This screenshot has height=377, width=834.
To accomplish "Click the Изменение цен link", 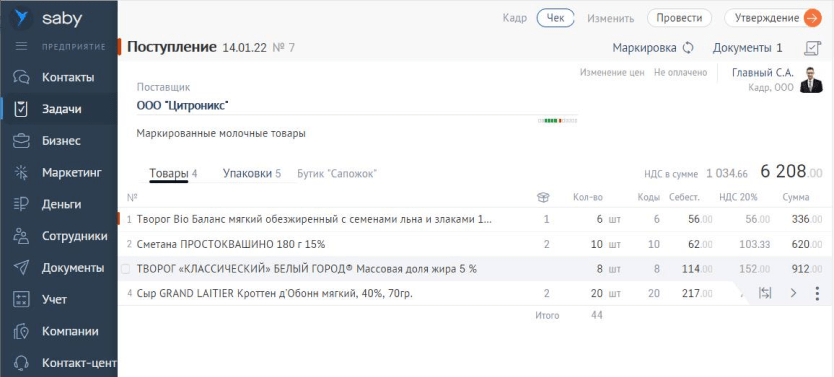I will pos(612,72).
